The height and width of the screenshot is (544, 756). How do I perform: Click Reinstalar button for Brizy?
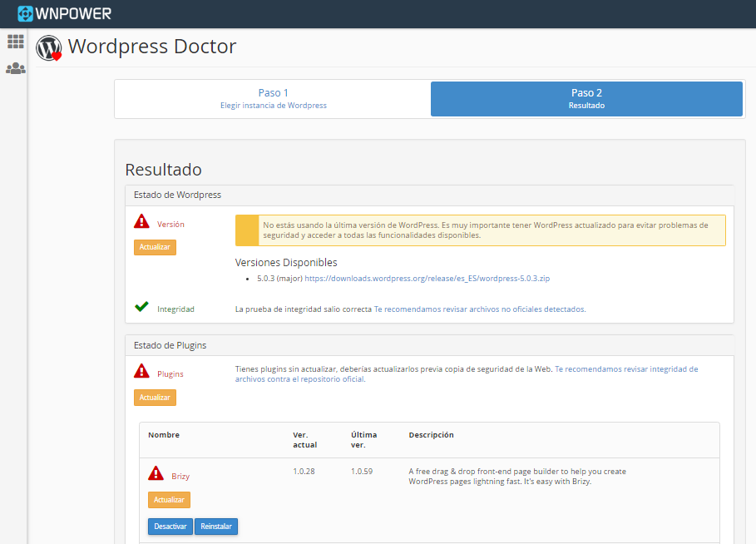click(216, 527)
